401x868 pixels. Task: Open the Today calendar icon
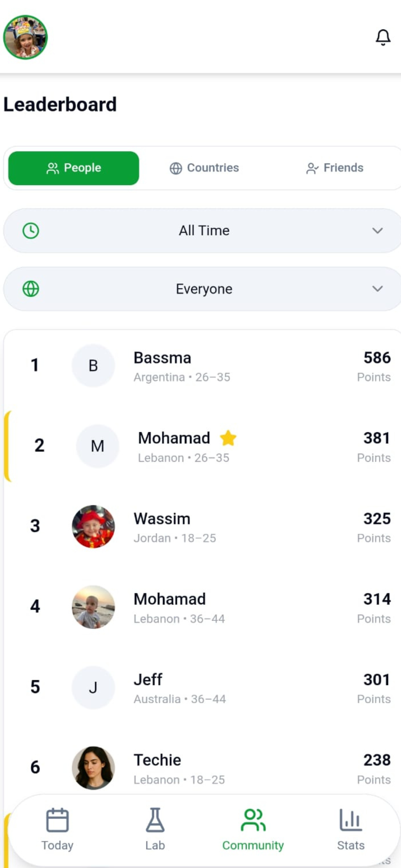57,820
